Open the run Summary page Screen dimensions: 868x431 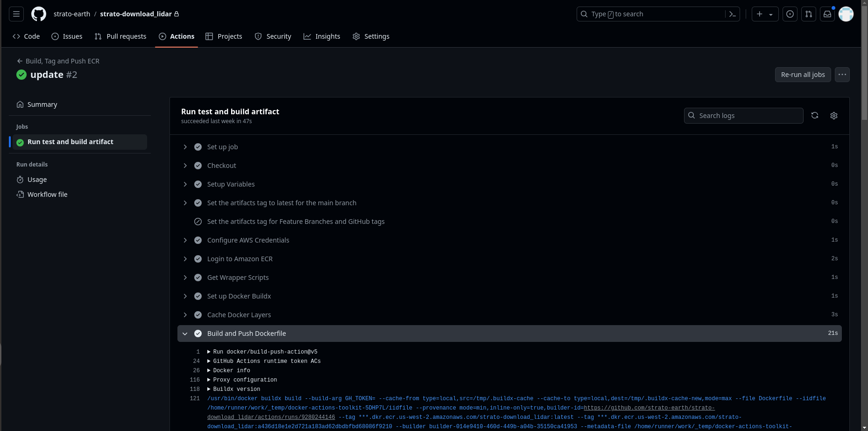(80, 104)
